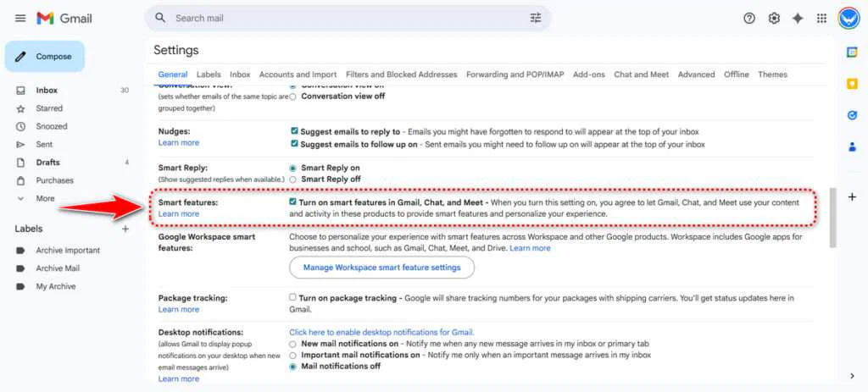This screenshot has width=868, height=392.
Task: Switch to Filters and Blocked Addresses tab
Action: coord(401,75)
